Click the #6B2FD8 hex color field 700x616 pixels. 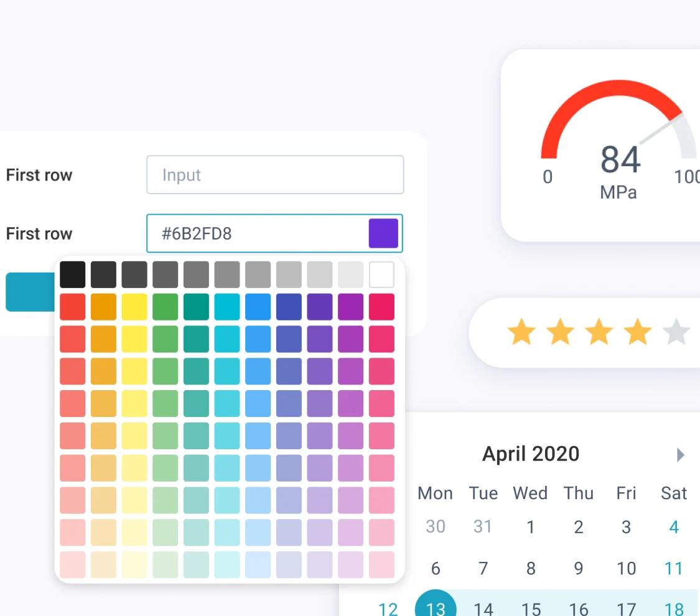(274, 233)
